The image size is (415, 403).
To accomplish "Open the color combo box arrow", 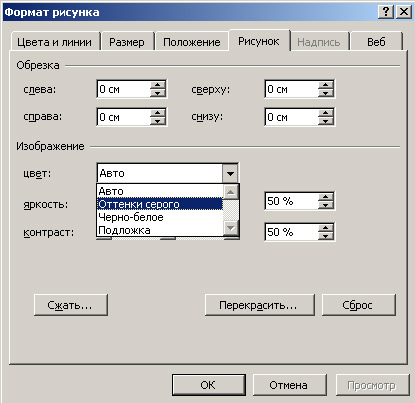I will coord(230,173).
